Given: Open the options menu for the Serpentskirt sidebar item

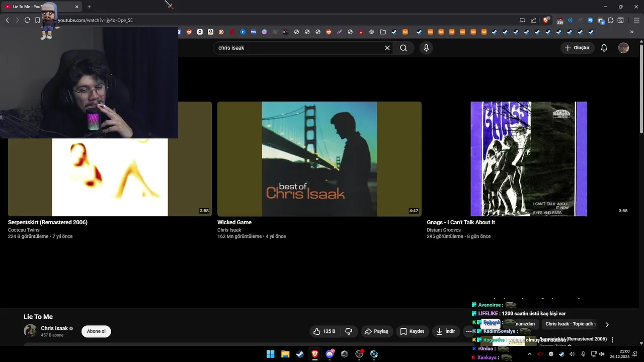Looking at the screenshot, I should [x=612, y=340].
